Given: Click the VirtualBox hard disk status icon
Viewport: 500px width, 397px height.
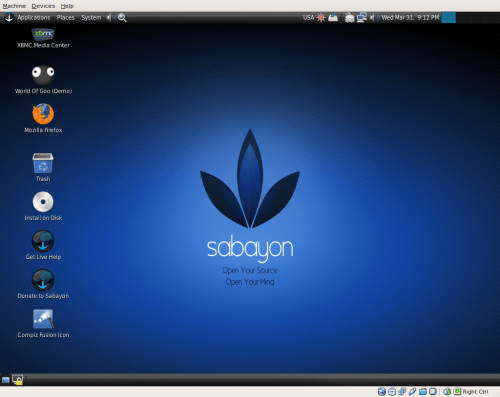Looking at the screenshot, I should pyautogui.click(x=382, y=392).
